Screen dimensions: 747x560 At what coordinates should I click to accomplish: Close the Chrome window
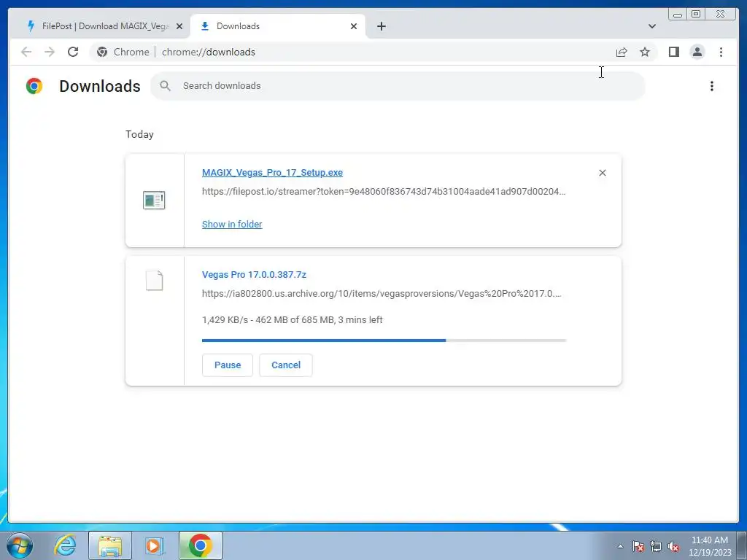tap(721, 15)
